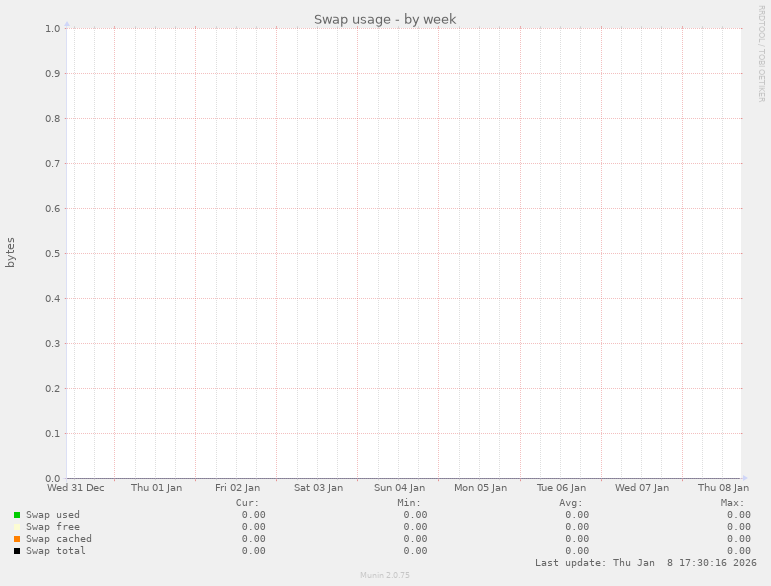The height and width of the screenshot is (586, 771).
Task: Click the 0.5 y-axis value
Action: (x=53, y=254)
